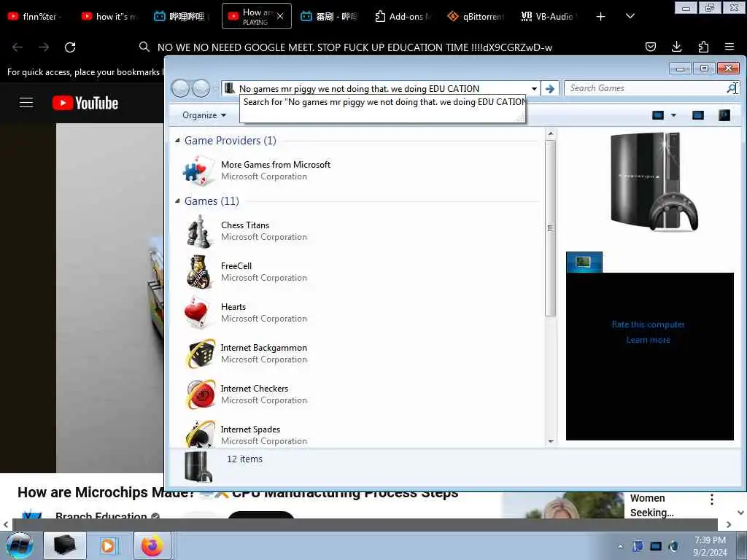747x560 pixels.
Task: Open Internet Checkers icon
Action: coord(201,394)
